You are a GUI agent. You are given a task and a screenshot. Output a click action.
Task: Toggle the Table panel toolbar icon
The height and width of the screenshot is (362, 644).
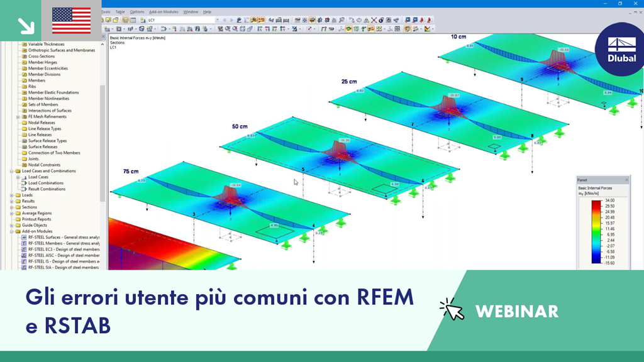click(x=133, y=20)
